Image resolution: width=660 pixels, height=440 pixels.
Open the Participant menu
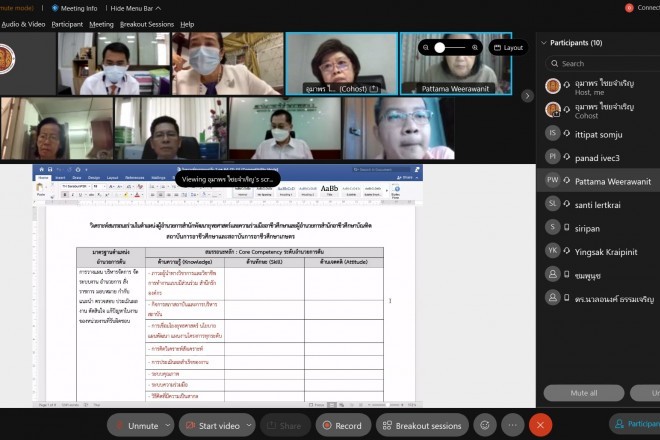pos(67,24)
